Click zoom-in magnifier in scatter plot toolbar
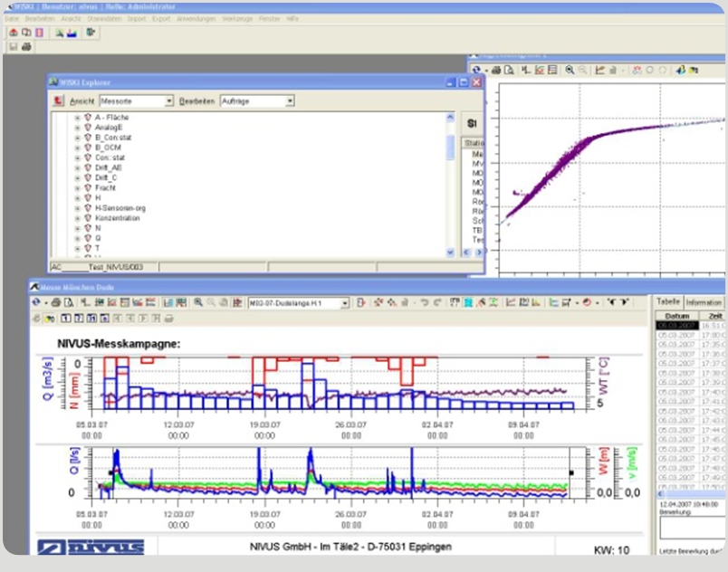728x572 pixels. (x=570, y=70)
